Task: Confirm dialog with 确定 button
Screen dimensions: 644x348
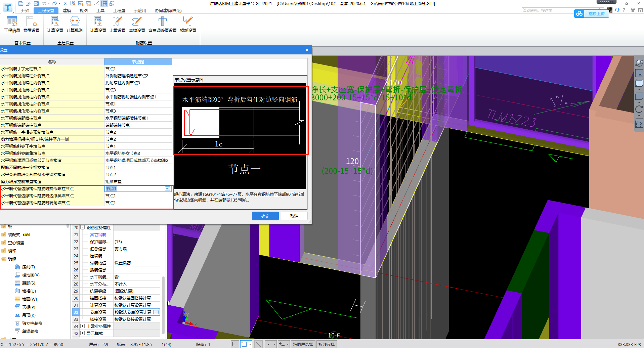Action: click(x=265, y=216)
